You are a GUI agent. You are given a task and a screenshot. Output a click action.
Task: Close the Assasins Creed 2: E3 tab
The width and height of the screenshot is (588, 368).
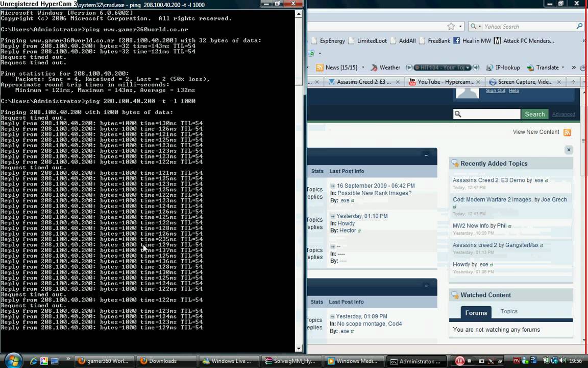(x=398, y=82)
